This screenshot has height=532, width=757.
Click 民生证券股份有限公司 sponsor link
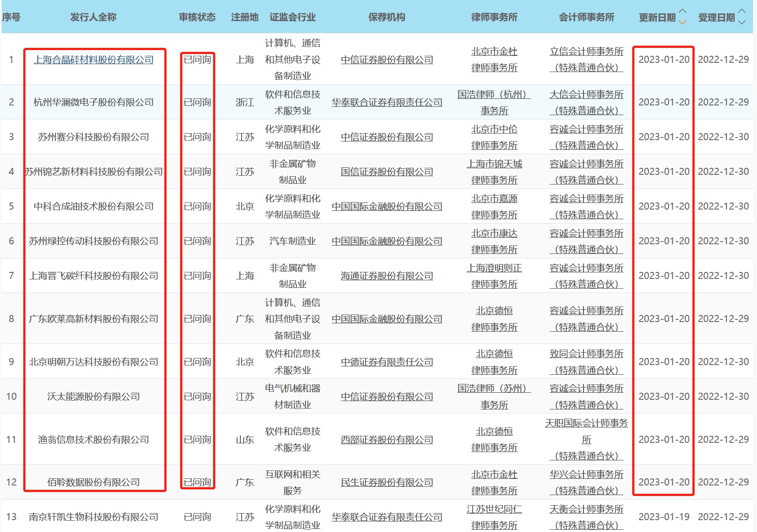(387, 482)
